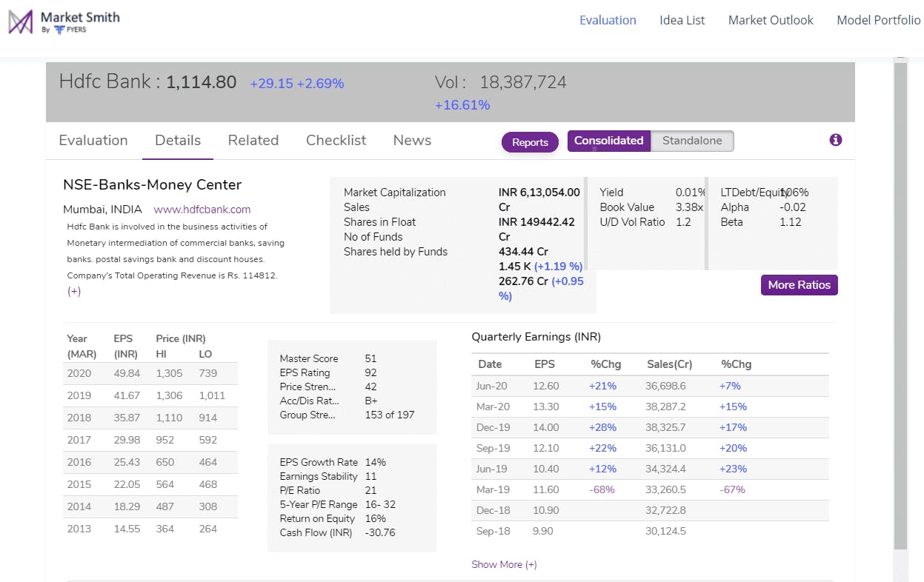
Task: Click the 5-Year P/E Range 16- 32
Action: coord(380,504)
